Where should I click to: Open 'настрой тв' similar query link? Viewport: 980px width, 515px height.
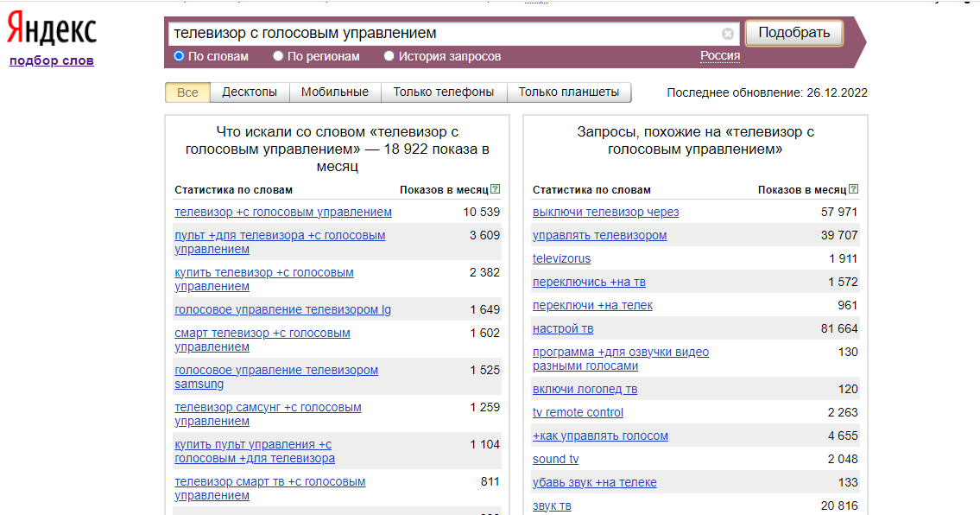pyautogui.click(x=563, y=328)
